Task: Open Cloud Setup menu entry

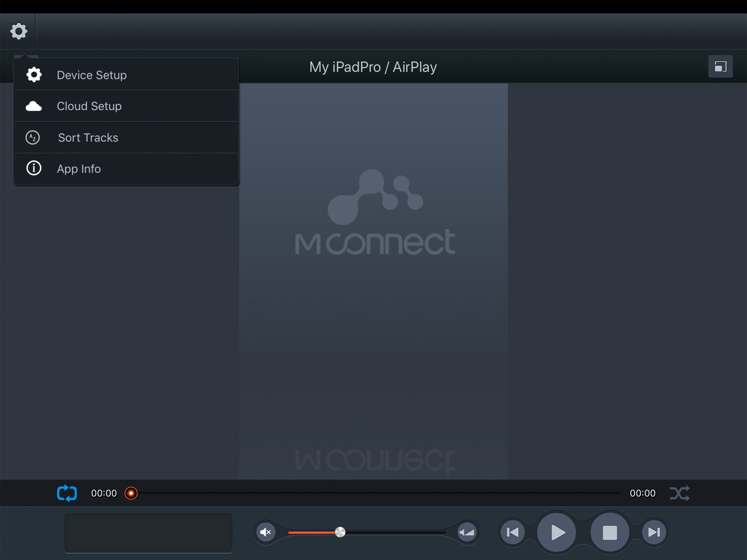Action: (x=89, y=106)
